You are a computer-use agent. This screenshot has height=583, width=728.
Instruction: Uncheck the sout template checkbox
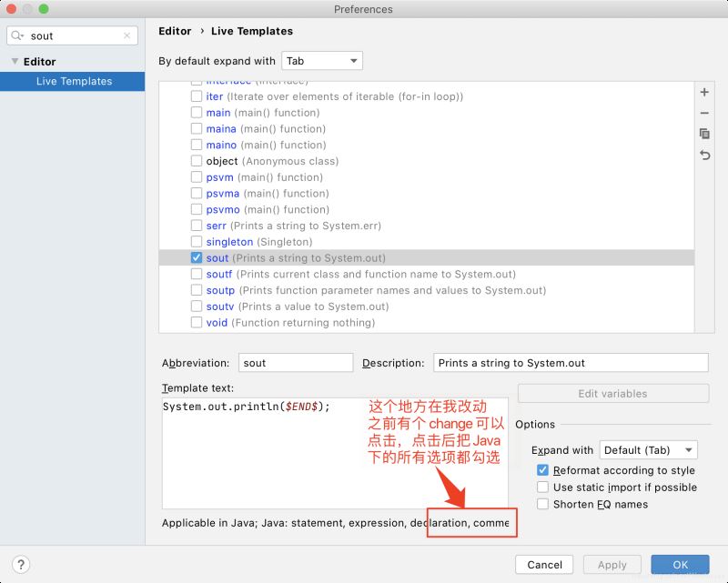[197, 257]
